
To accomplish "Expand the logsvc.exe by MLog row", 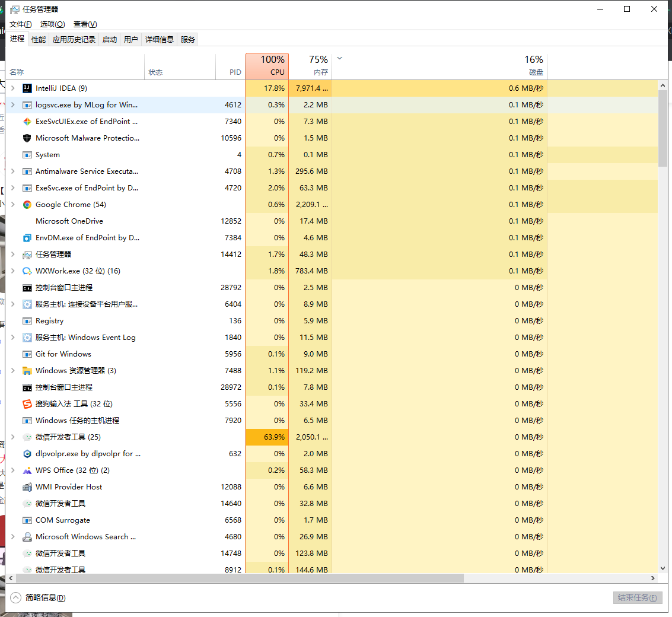I will tap(13, 105).
